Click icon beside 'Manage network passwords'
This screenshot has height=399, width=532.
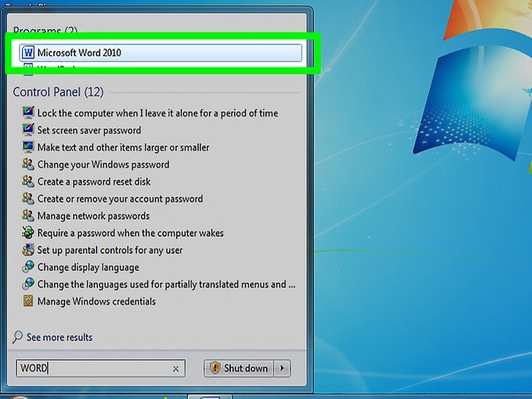[28, 216]
